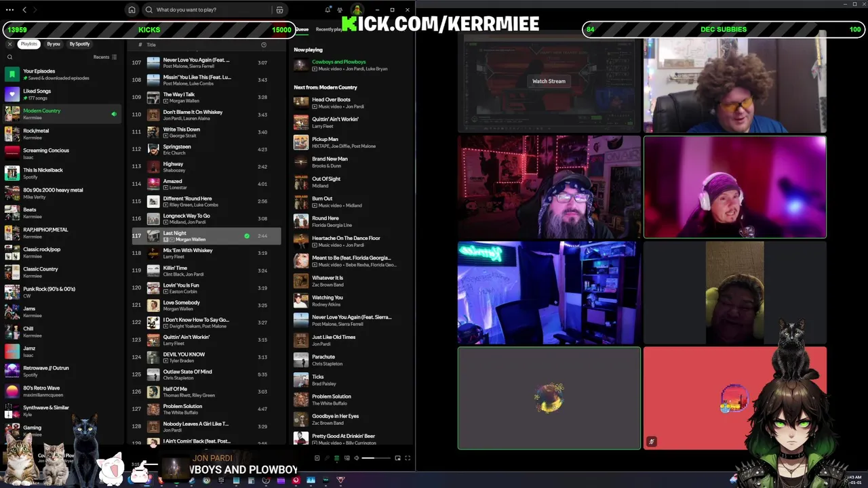Select the Playlists filter chip
868x488 pixels.
(28, 44)
